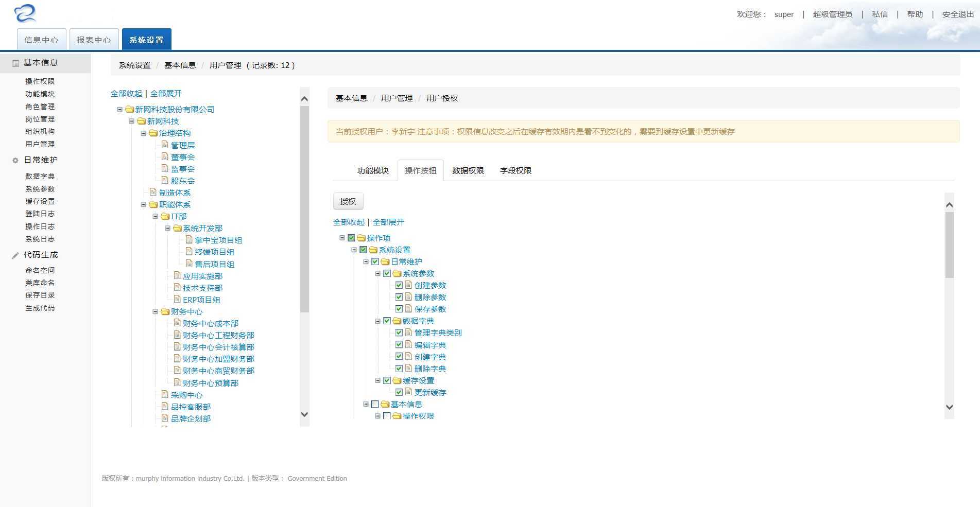The height and width of the screenshot is (507, 980).
Task: Click the 基本信息 list icon in the sidebar
Action: 15,63
